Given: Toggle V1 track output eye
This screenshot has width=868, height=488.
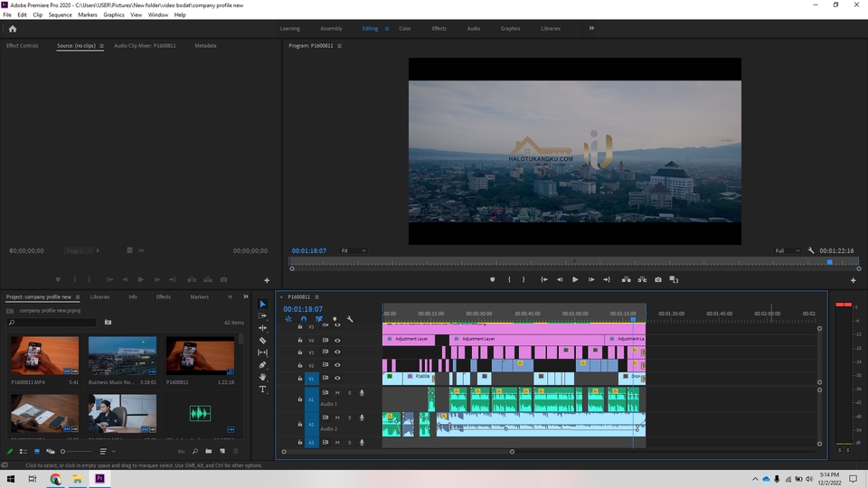Looking at the screenshot, I should pyautogui.click(x=337, y=379).
